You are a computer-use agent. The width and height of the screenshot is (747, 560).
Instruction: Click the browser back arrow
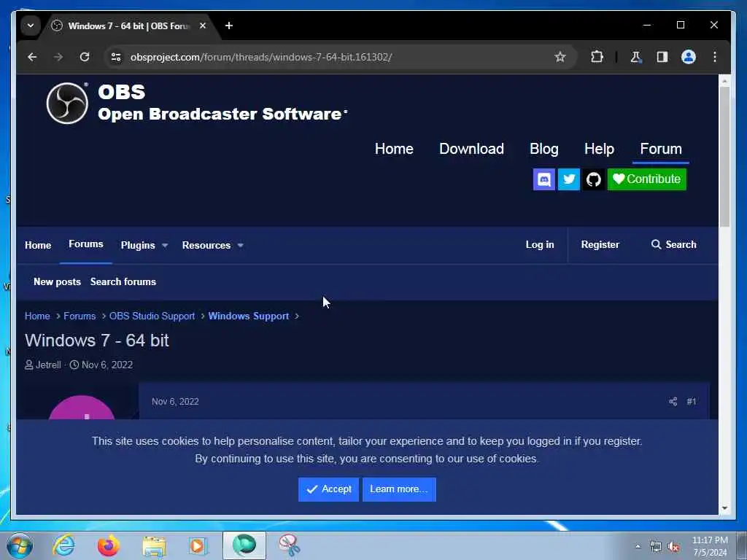coord(32,57)
